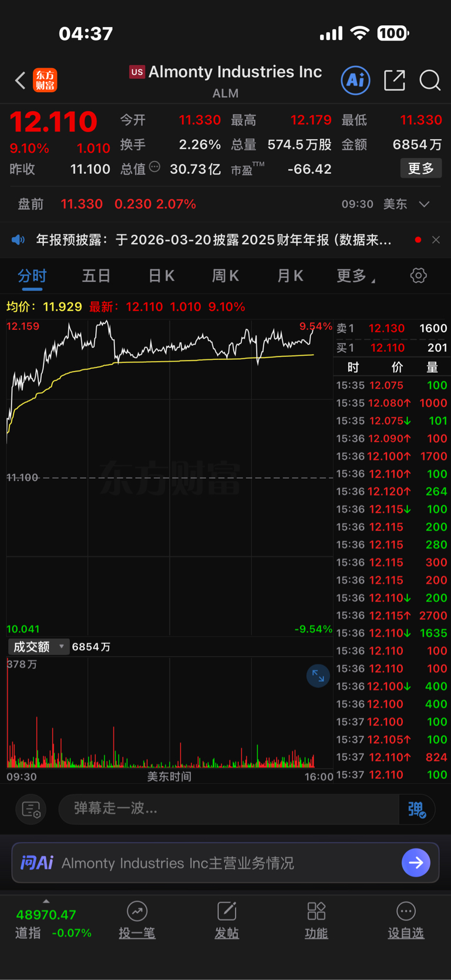The height and width of the screenshot is (980, 451).
Task: Expand chart to fullscreen icon
Action: coord(318,676)
